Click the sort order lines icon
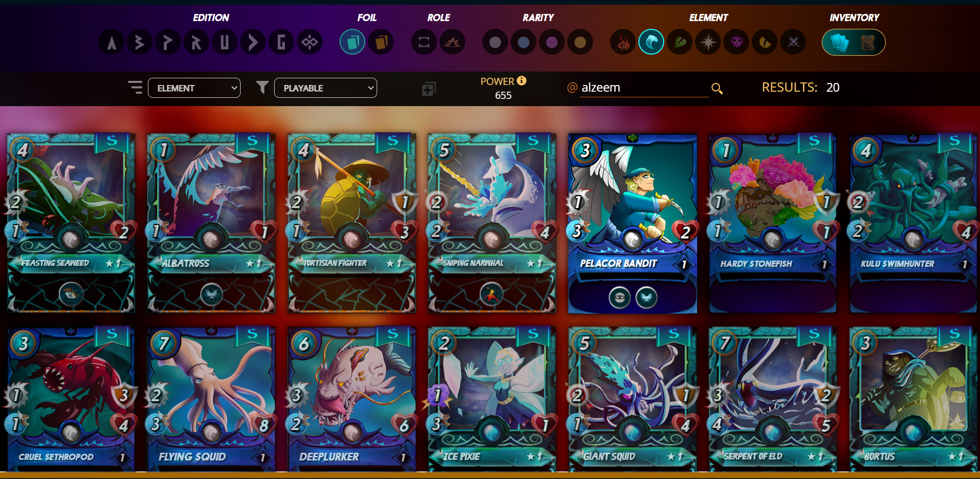Viewport: 980px width, 479px height. (x=135, y=87)
